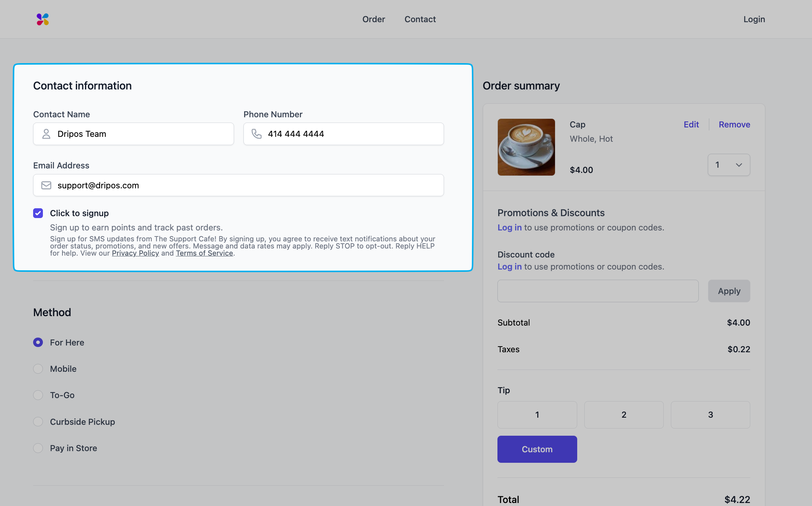Select tip option 2
Viewport: 812px width, 506px height.
[623, 415]
